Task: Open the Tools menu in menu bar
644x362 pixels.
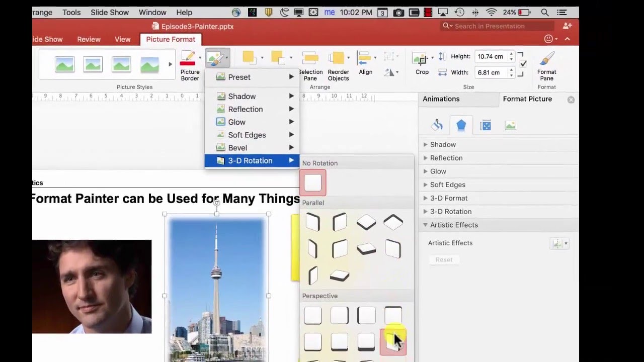Action: 71,12
